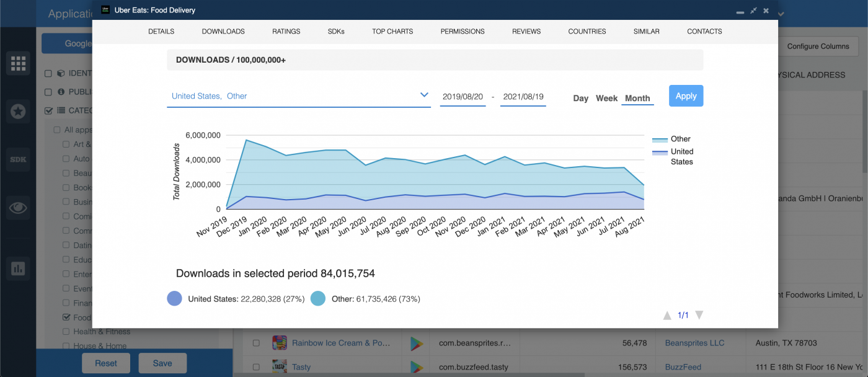Click the cube icon beside IDENT filter

61,73
